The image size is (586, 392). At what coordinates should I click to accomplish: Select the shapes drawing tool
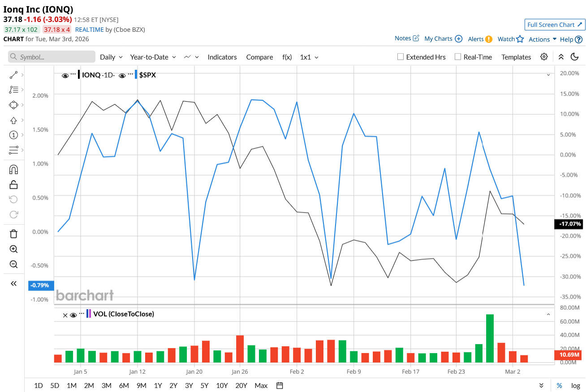click(x=13, y=105)
